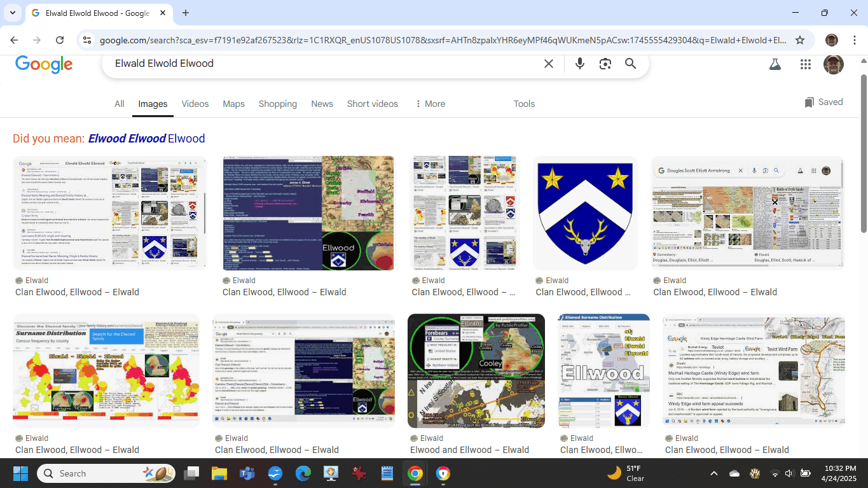Viewport: 868px width, 488px height.
Task: Open Chrome three-dot menu
Action: pos(853,40)
